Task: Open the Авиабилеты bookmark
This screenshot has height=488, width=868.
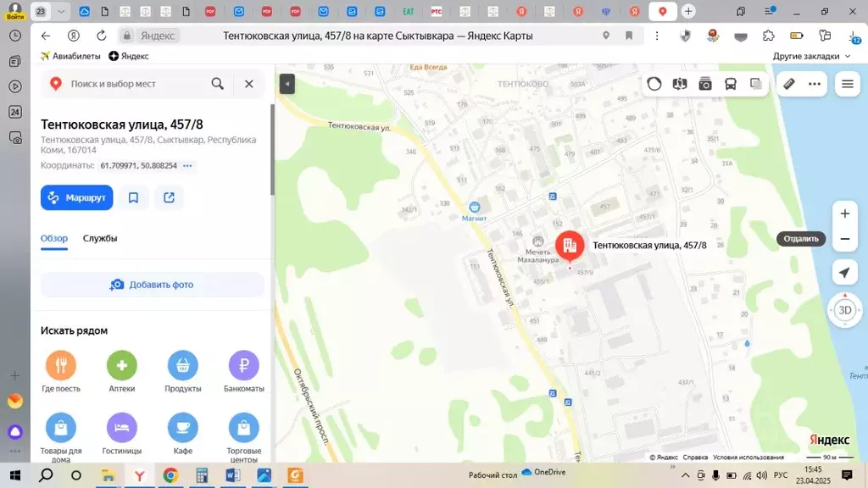Action: pyautogui.click(x=70, y=56)
